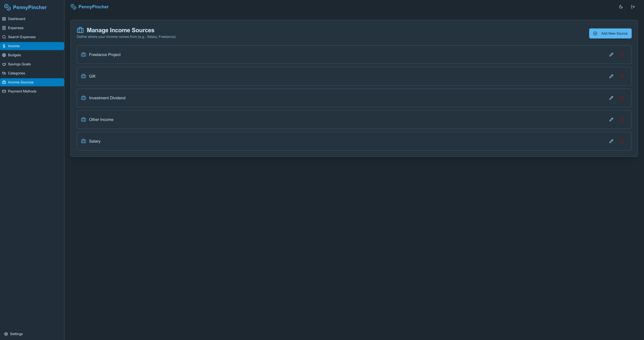Screen dimensions: 644x340
Task: Edit Investment Dividend source
Action: point(611,98)
